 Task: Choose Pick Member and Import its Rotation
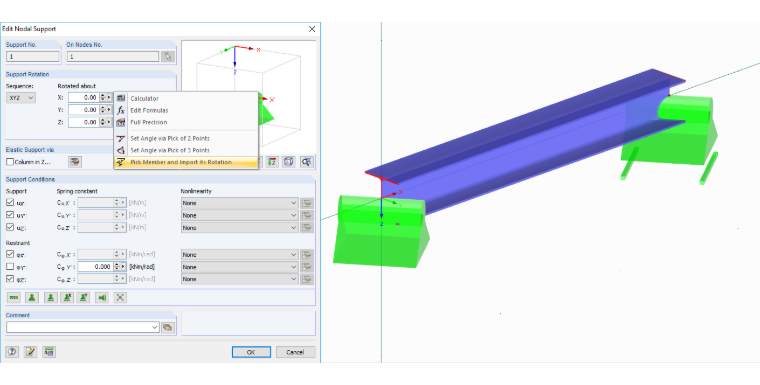(x=186, y=162)
